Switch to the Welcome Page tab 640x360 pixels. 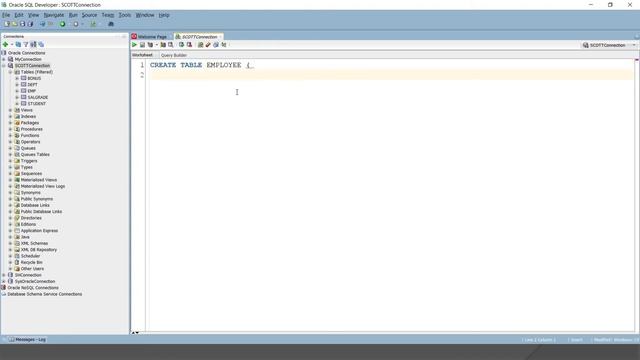pyautogui.click(x=152, y=37)
